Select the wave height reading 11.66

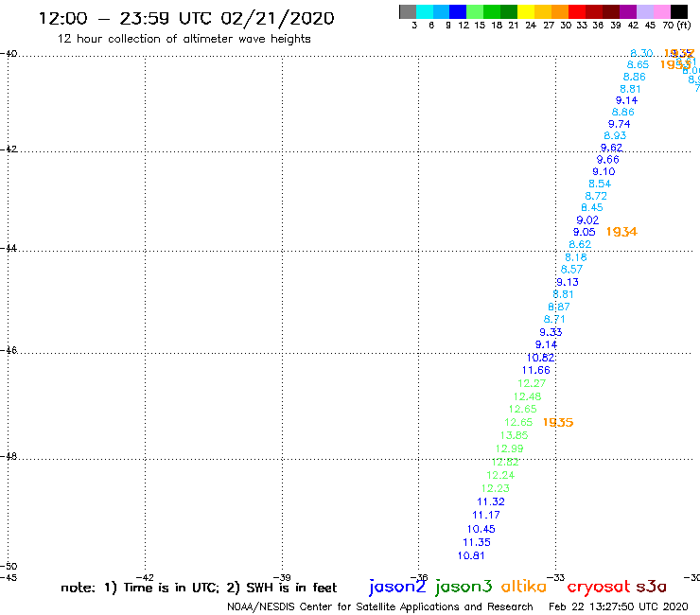point(535,370)
